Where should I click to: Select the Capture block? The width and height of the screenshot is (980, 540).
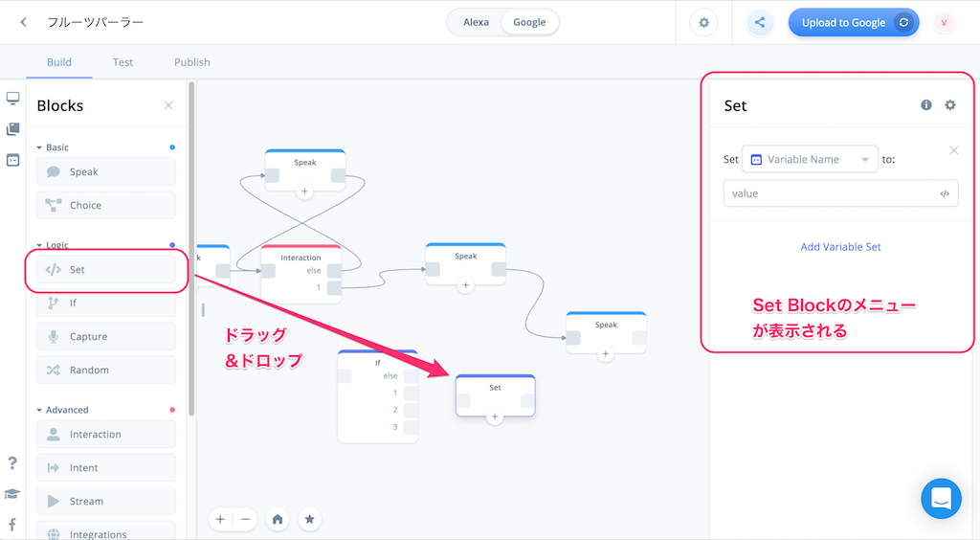[x=105, y=336]
